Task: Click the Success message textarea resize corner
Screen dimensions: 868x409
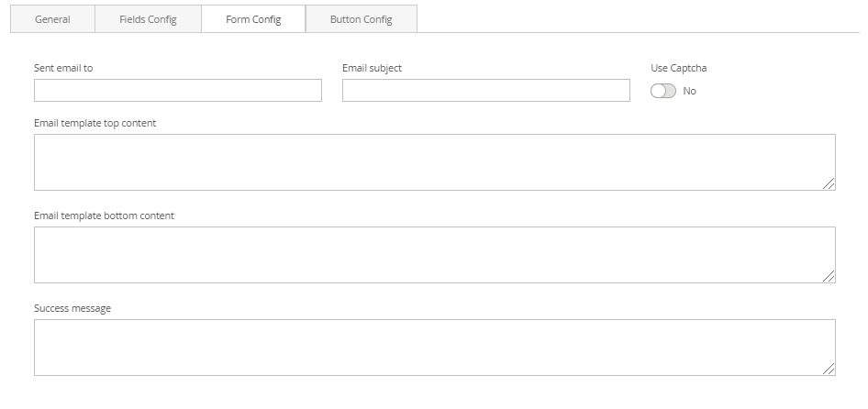Action: 829,370
